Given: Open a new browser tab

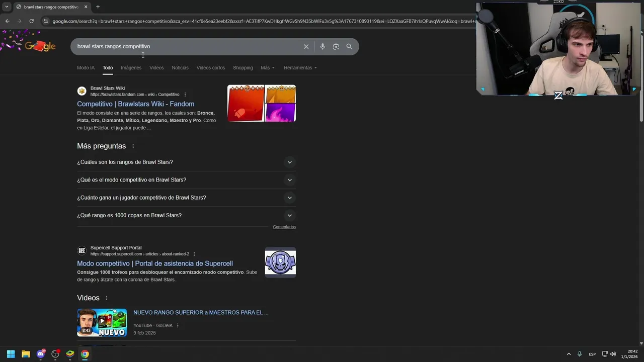Looking at the screenshot, I should (x=98, y=7).
